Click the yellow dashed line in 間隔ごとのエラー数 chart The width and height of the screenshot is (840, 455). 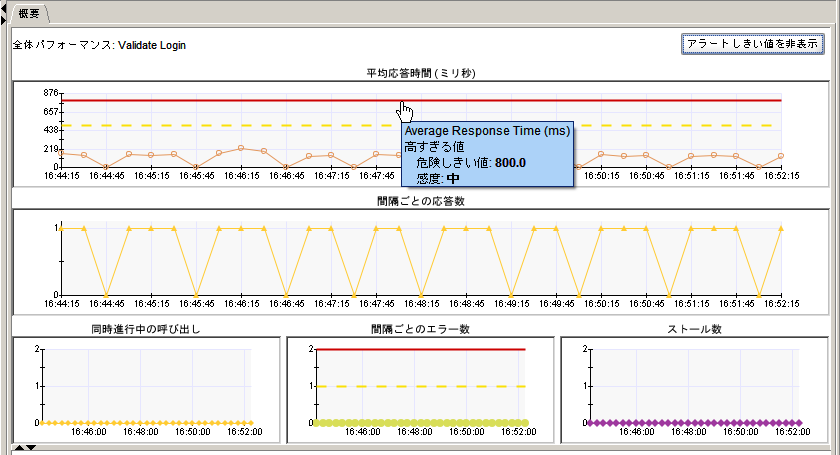click(x=420, y=386)
